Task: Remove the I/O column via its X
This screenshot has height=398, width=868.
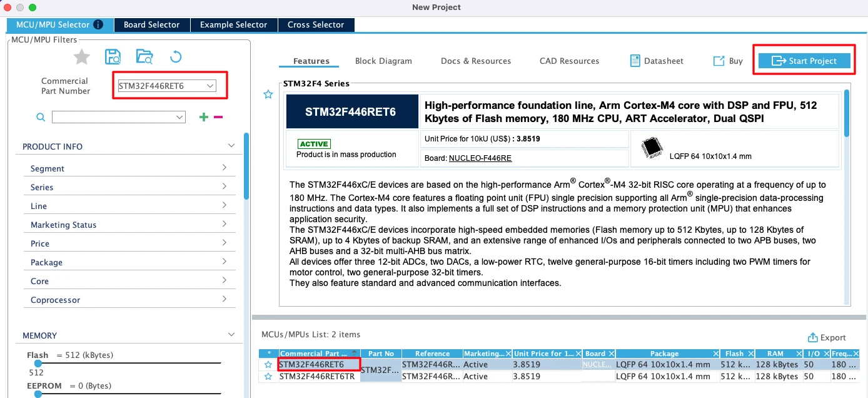Action: coord(826,354)
